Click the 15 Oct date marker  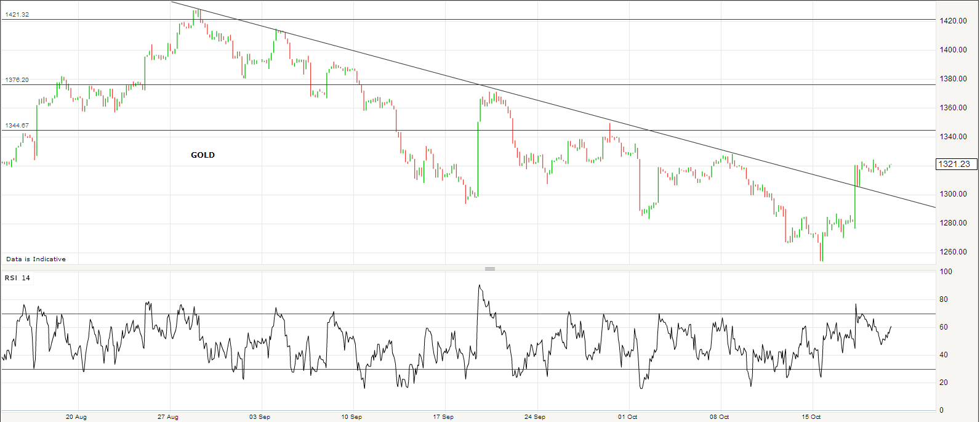[811, 417]
